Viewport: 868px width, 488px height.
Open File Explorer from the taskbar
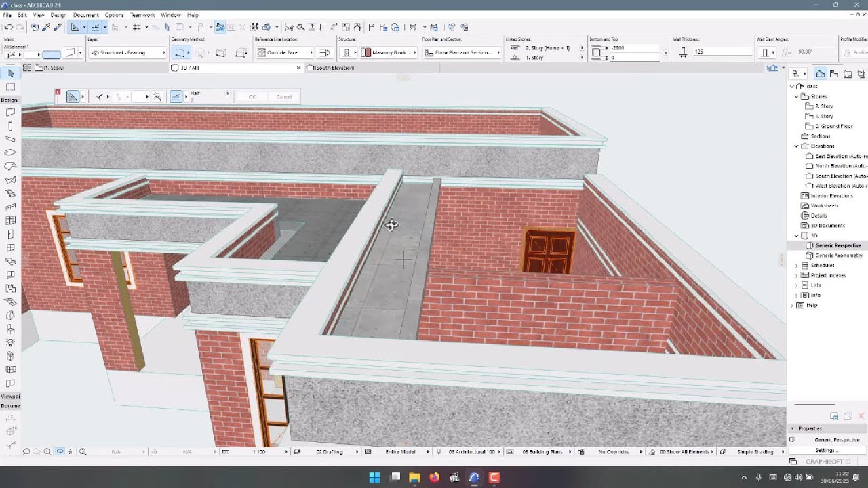point(414,477)
